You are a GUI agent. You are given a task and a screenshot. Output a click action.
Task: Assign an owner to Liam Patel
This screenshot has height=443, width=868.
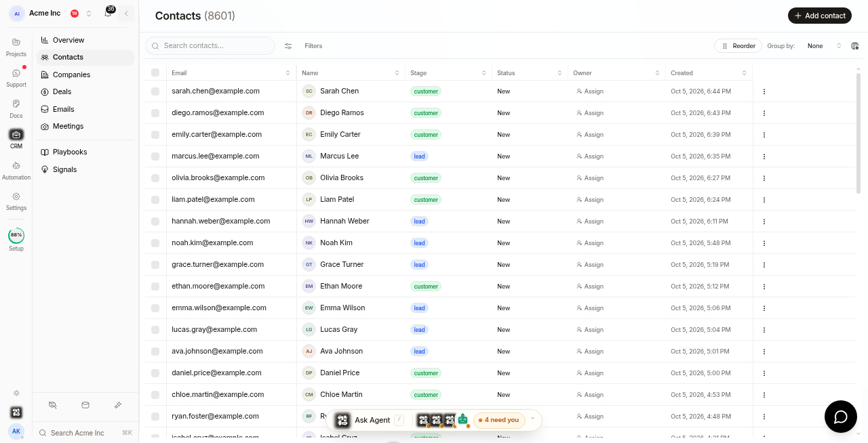coord(590,200)
